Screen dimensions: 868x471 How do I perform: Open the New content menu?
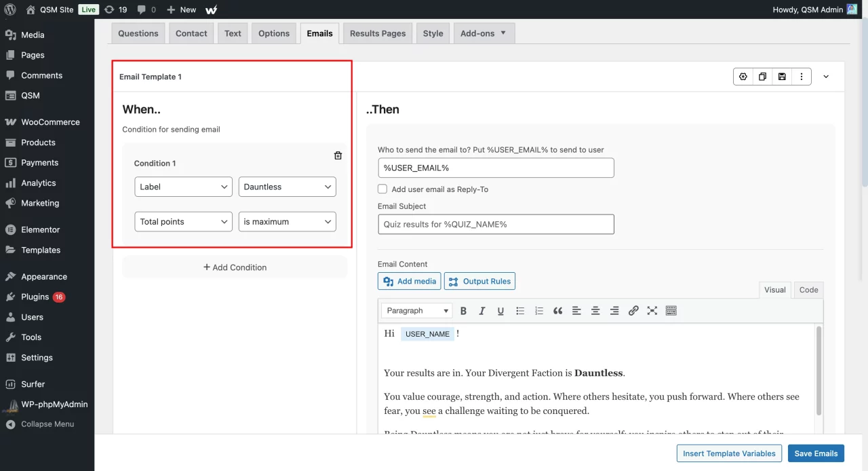tap(181, 10)
